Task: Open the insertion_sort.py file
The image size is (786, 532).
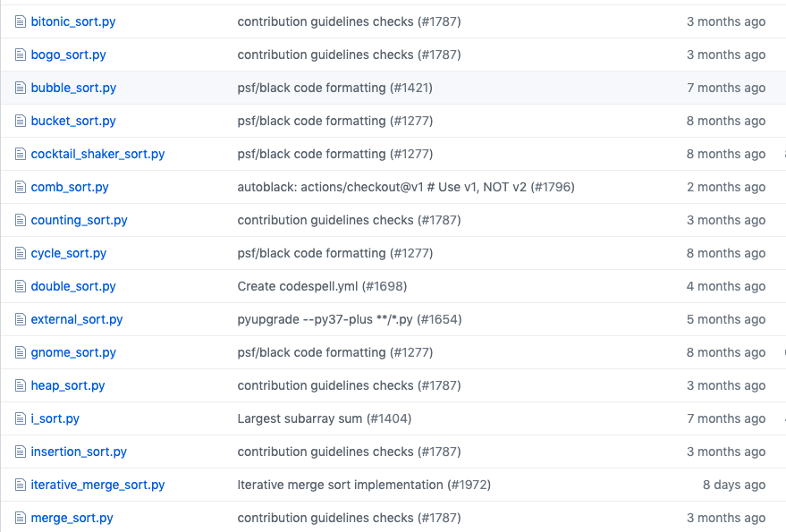Action: (79, 452)
